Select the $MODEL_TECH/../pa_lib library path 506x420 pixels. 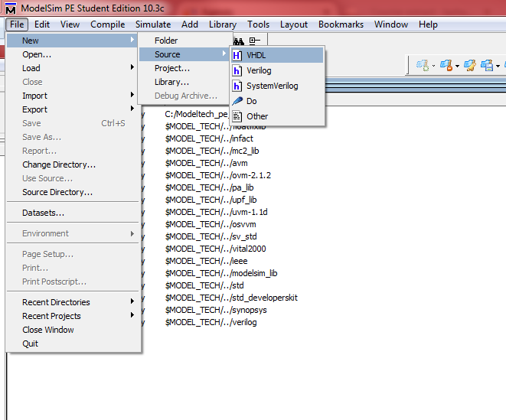pos(210,187)
